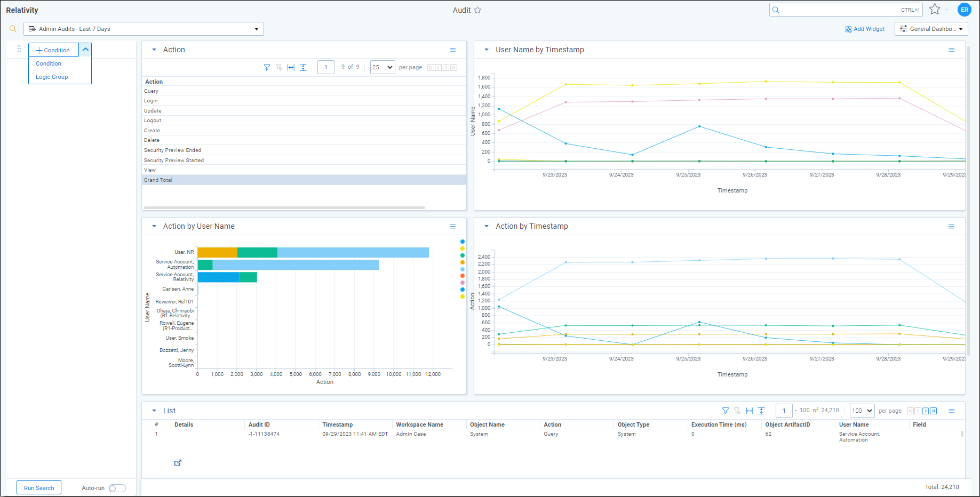The height and width of the screenshot is (497, 980).
Task: Click the Add Widget link
Action: pyautogui.click(x=865, y=29)
